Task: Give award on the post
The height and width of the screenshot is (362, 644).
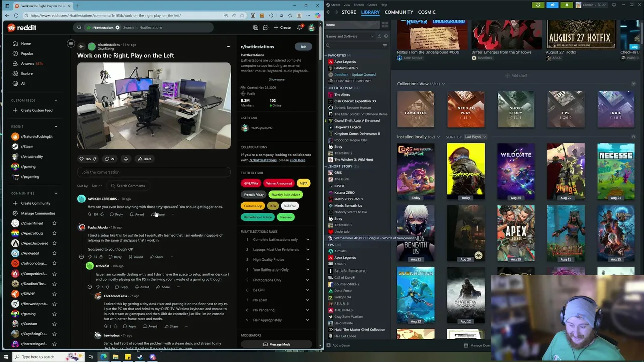Action: pyautogui.click(x=126, y=159)
